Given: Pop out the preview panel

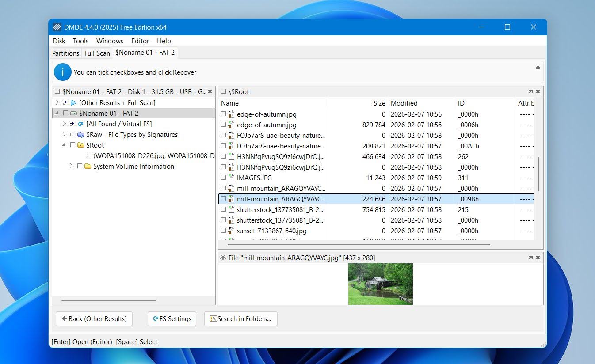Looking at the screenshot, I should coord(530,258).
